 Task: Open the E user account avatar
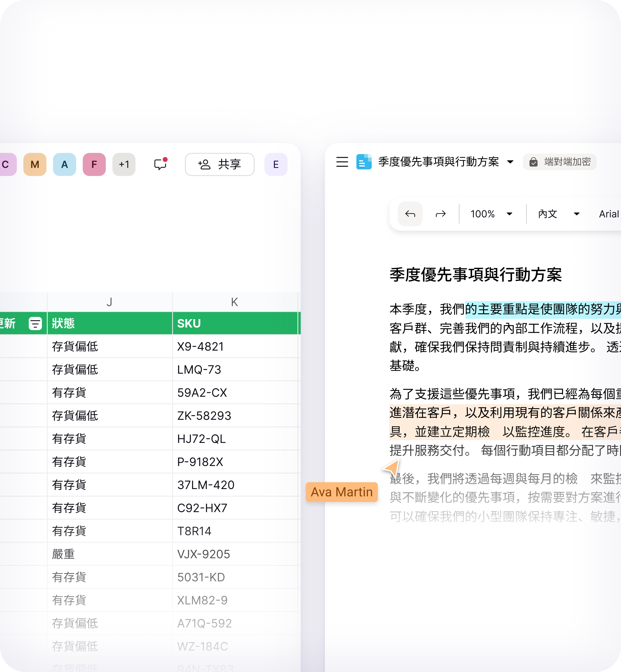point(276,164)
